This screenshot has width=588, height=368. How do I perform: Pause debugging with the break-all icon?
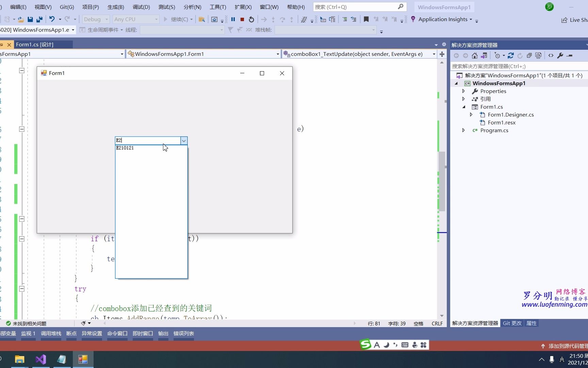[233, 19]
